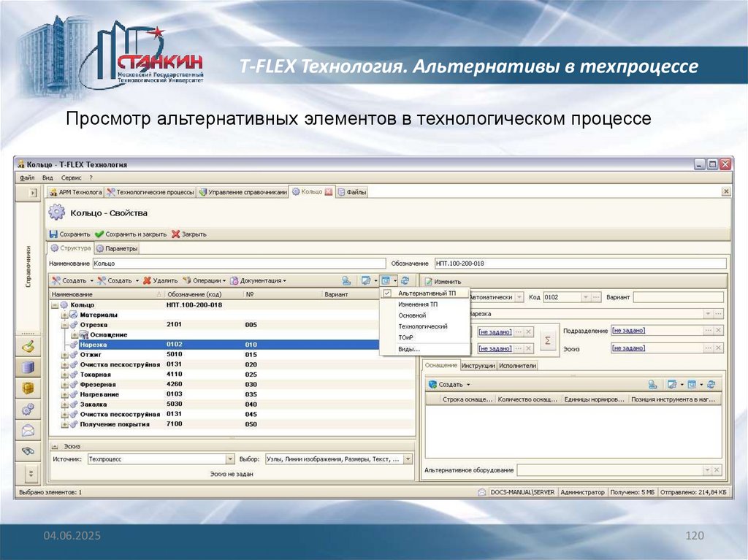Click the user icon in structure toolbar
The image size is (748, 560).
[x=346, y=280]
